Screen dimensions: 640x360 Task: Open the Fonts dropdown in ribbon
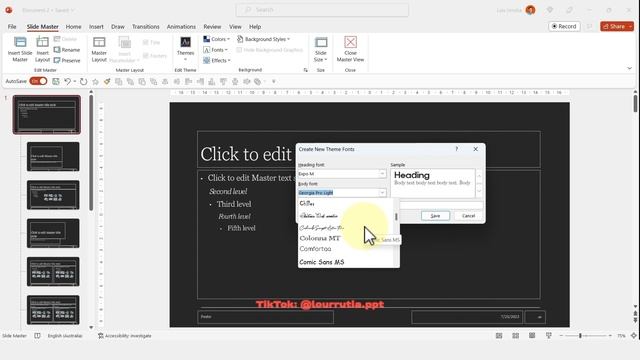216,50
